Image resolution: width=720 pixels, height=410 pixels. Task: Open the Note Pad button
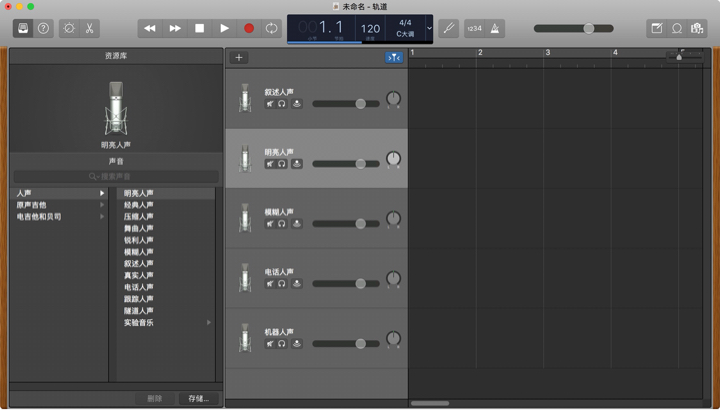[x=657, y=28]
